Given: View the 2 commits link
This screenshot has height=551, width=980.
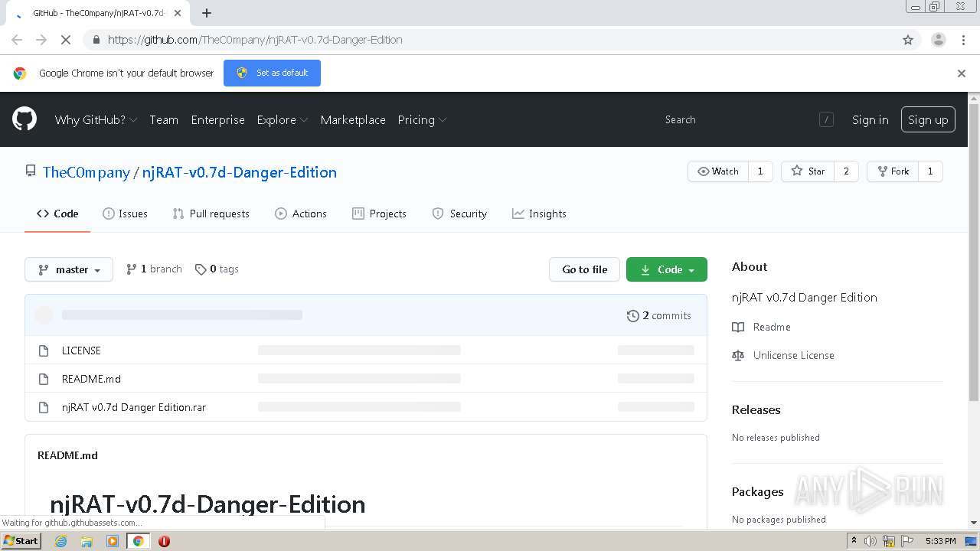Looking at the screenshot, I should pyautogui.click(x=659, y=315).
